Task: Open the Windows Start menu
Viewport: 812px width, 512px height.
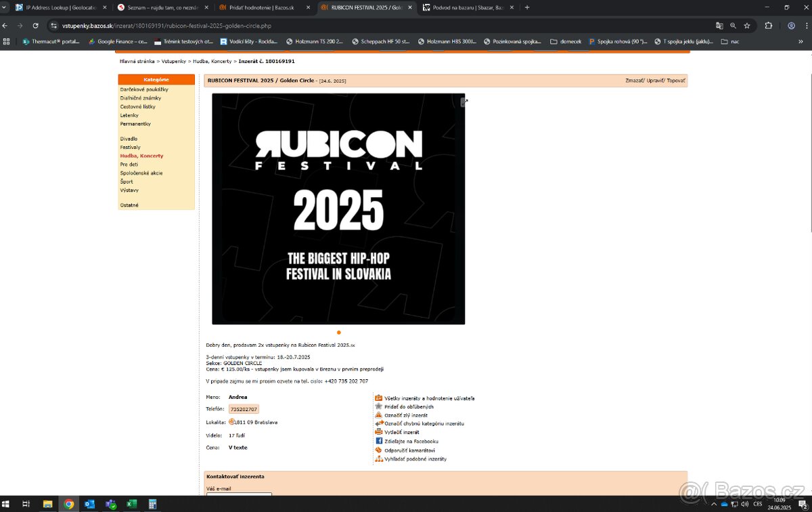Action: 7,504
